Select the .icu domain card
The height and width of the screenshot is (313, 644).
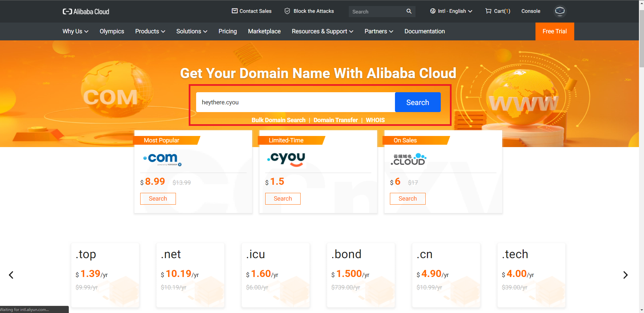click(x=276, y=275)
